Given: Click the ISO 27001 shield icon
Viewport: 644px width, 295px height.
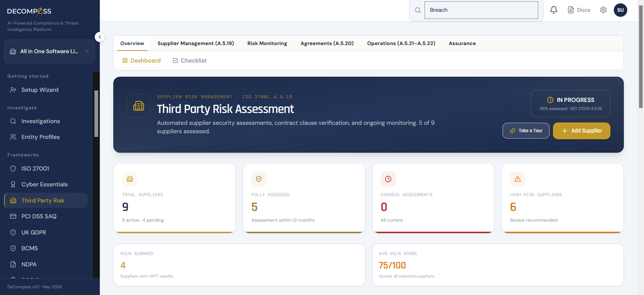Looking at the screenshot, I should pyautogui.click(x=13, y=169).
